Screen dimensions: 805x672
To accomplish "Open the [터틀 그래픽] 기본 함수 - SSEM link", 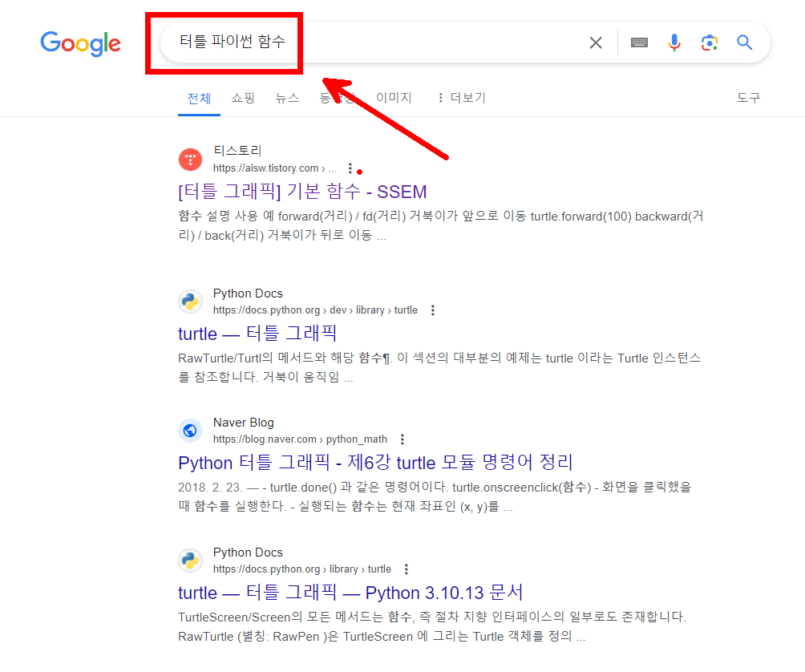I will point(302,192).
